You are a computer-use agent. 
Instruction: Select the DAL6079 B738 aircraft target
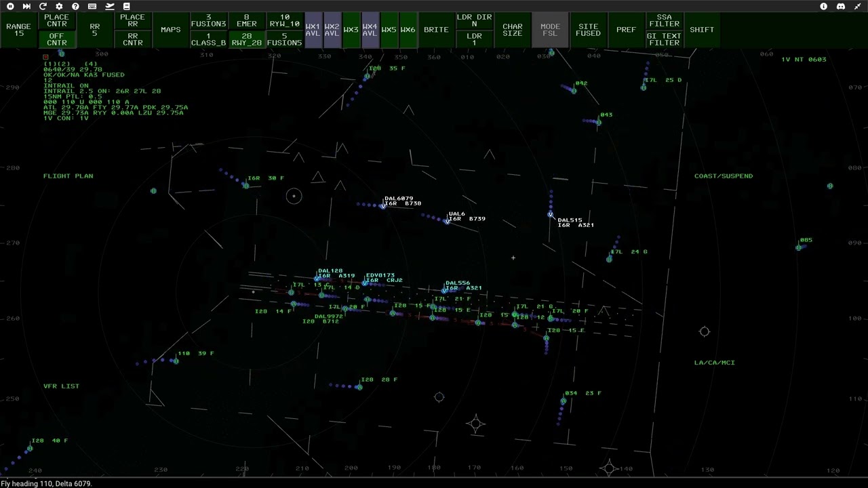click(383, 205)
